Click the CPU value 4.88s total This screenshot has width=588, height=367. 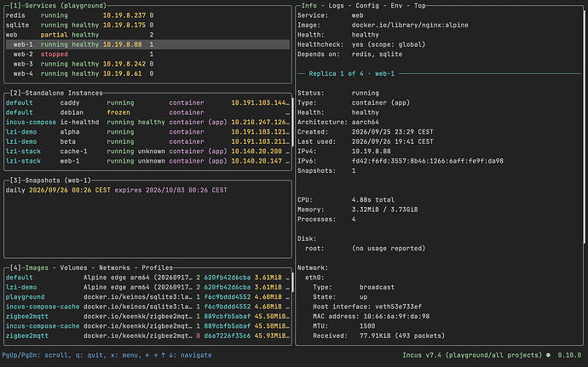coord(372,200)
